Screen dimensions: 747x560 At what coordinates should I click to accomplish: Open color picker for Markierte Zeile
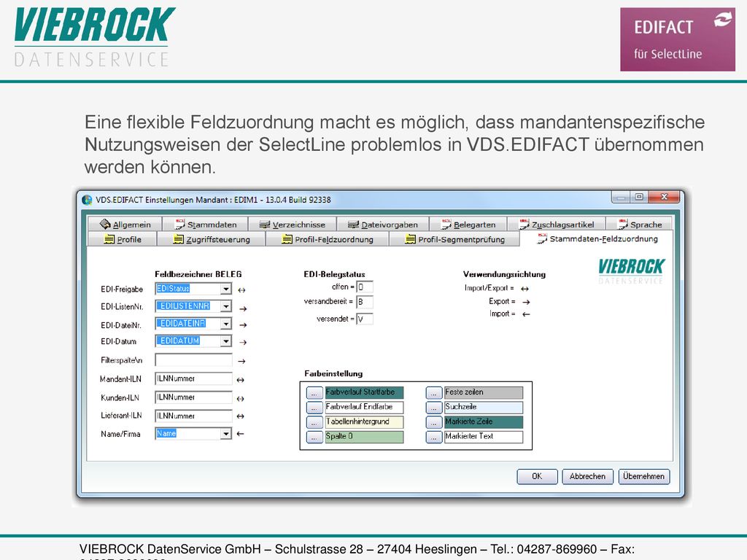[x=434, y=423]
